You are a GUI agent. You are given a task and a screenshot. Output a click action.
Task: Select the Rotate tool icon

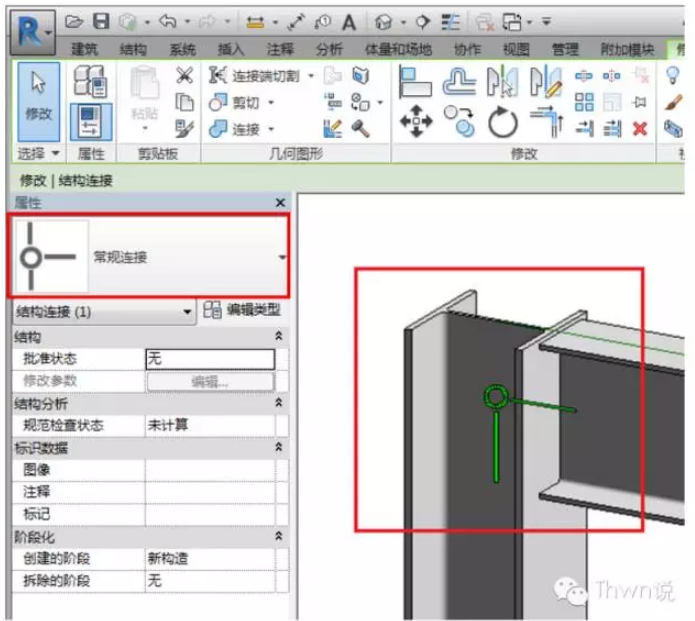tap(503, 121)
